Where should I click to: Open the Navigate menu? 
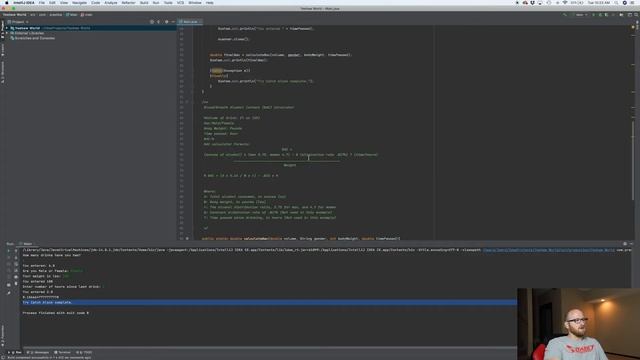(x=79, y=3)
